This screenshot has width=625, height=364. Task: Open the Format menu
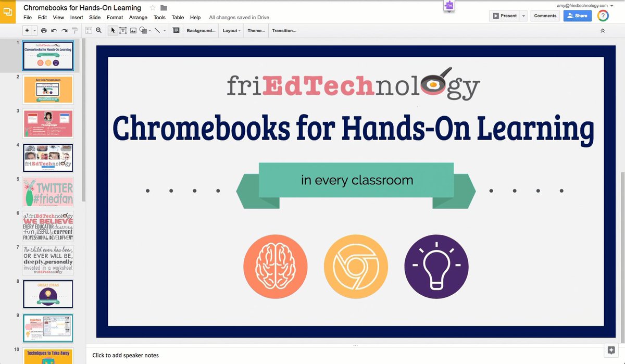coord(115,17)
